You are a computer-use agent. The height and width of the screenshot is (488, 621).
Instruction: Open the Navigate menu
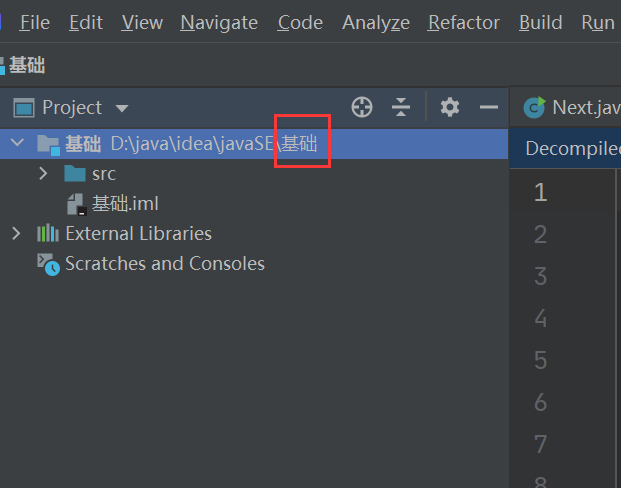[219, 22]
